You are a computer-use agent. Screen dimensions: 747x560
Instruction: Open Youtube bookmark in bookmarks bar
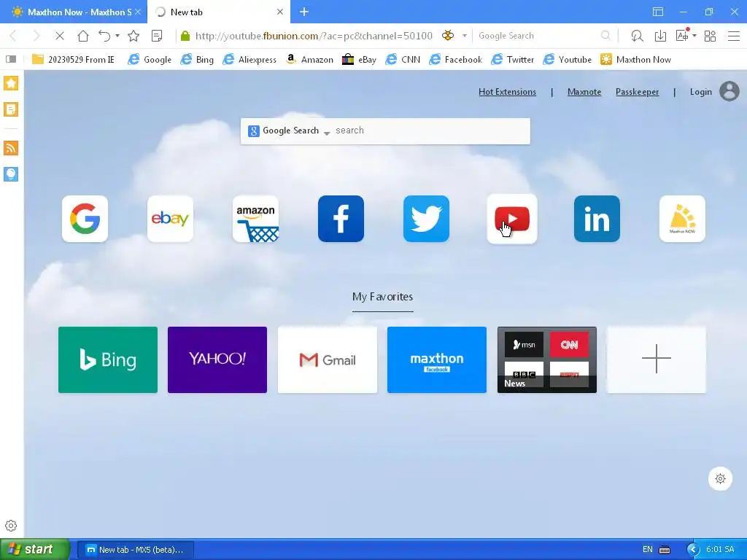pyautogui.click(x=568, y=59)
